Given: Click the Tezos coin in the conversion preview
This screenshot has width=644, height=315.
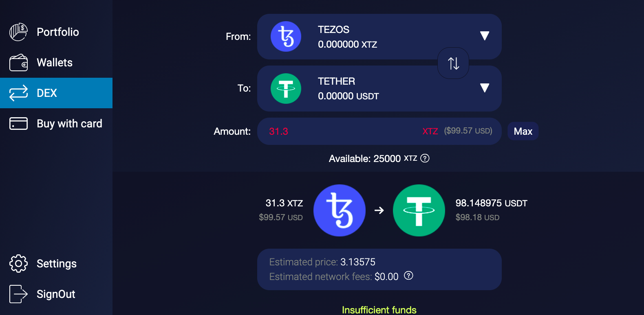Looking at the screenshot, I should (x=340, y=210).
